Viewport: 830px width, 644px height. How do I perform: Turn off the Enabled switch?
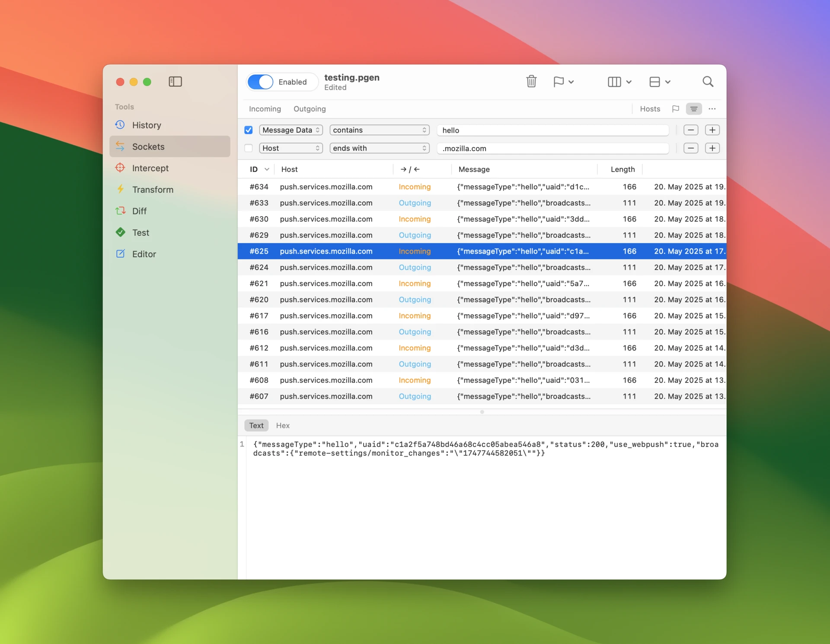tap(260, 82)
